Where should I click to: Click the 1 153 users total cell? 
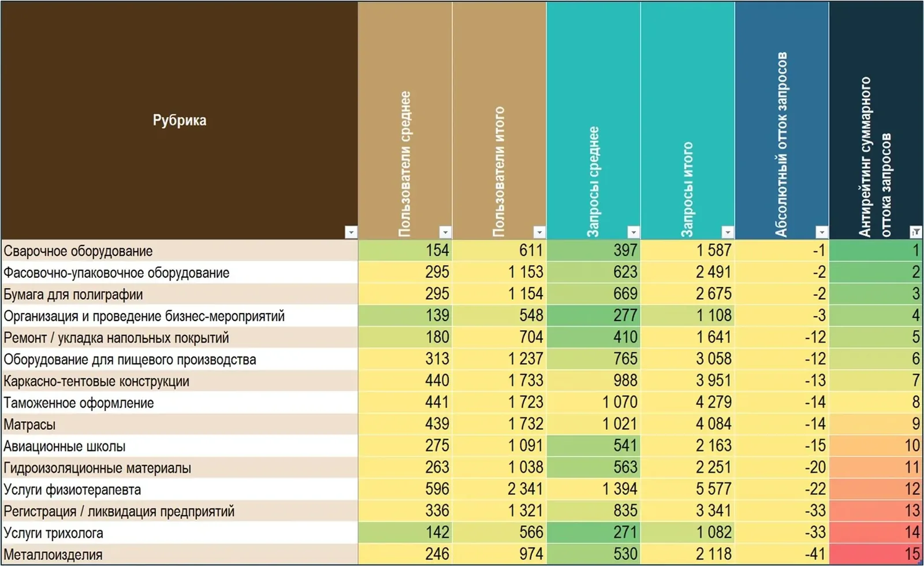coord(499,273)
